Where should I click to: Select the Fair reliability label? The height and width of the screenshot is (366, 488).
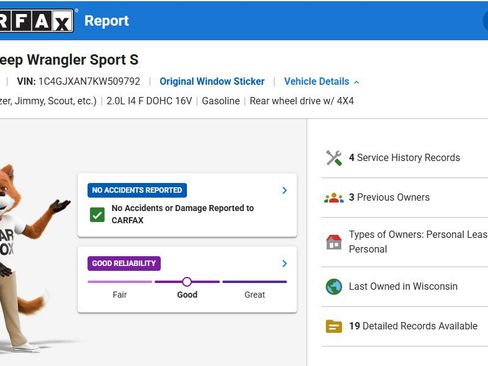(120, 295)
